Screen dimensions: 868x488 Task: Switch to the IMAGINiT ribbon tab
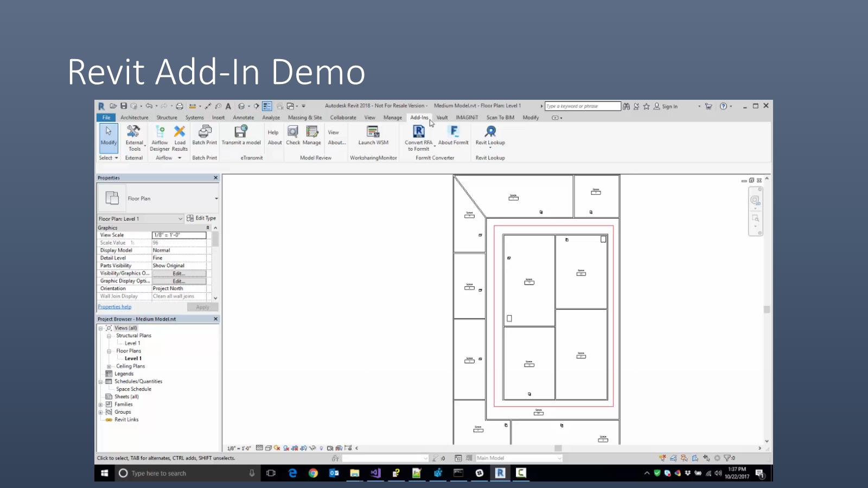[467, 118]
